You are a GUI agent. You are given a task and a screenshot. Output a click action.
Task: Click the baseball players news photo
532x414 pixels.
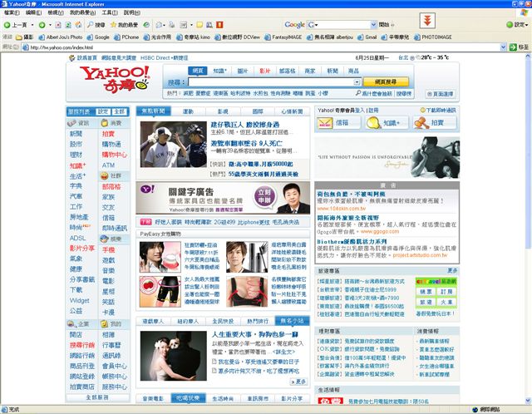click(x=173, y=144)
